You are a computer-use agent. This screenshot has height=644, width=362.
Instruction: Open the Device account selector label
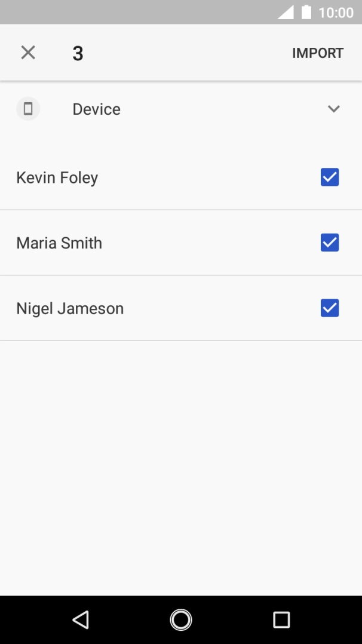point(97,109)
